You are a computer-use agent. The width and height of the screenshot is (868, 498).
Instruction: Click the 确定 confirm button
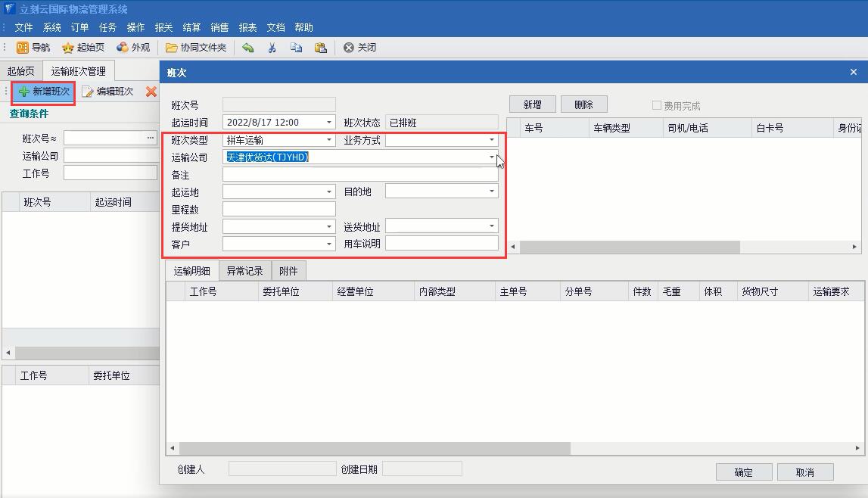[x=743, y=472]
